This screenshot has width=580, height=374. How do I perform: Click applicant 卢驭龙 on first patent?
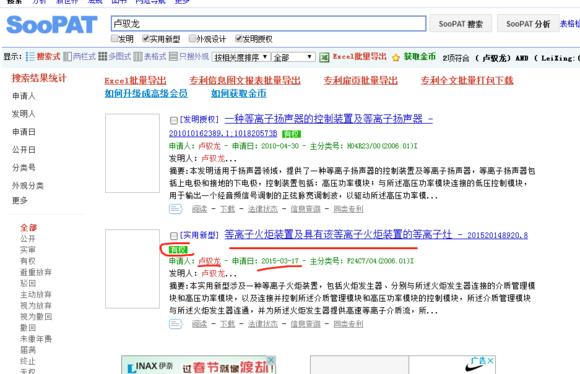[x=209, y=146]
